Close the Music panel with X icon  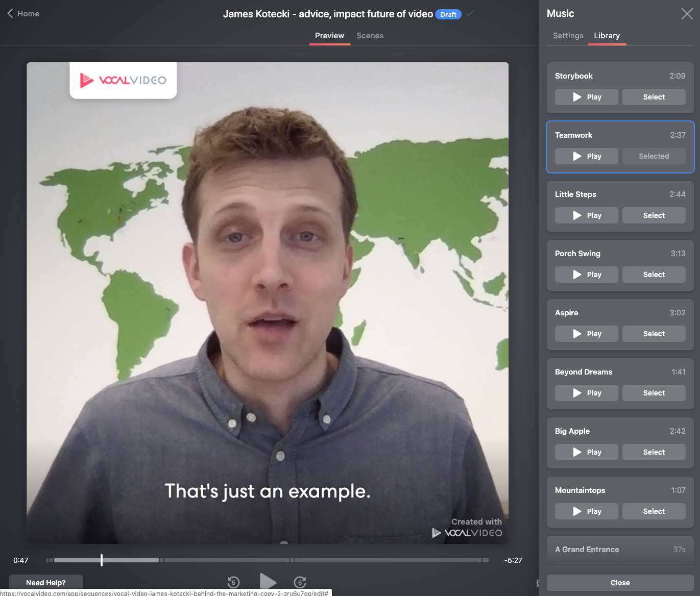pos(687,14)
